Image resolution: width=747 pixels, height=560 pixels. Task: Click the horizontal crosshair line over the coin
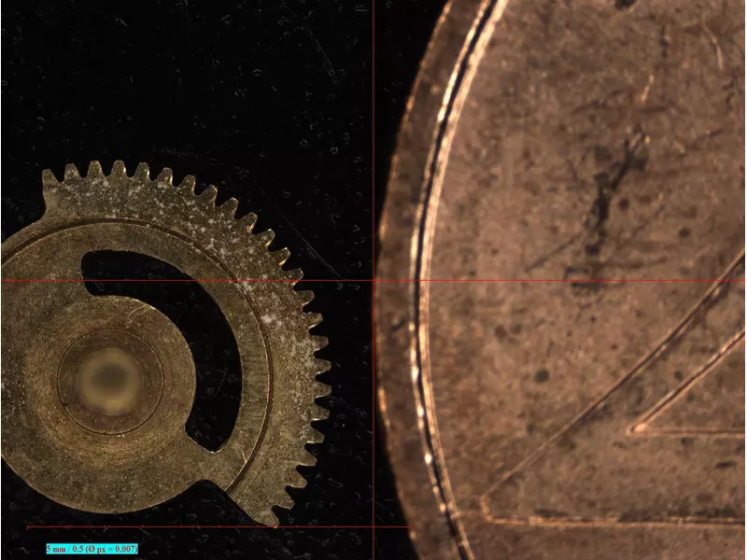point(560,280)
